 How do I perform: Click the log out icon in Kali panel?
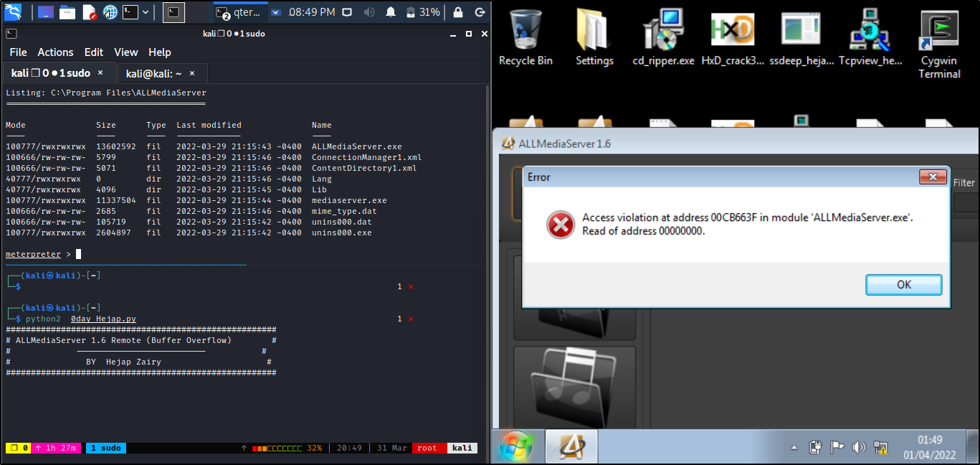(x=480, y=12)
